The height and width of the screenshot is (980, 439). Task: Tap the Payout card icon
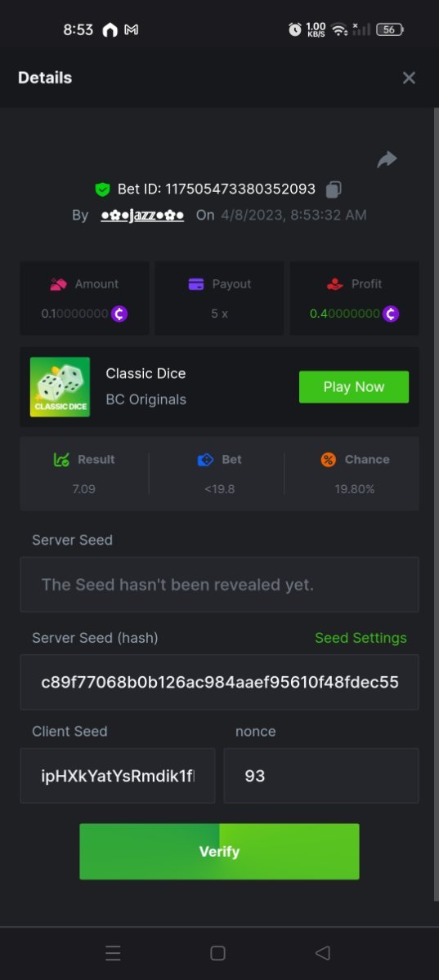196,284
